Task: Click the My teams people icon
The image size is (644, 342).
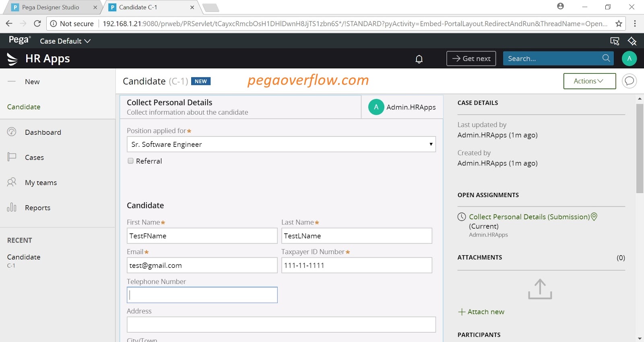Action: 12,182
